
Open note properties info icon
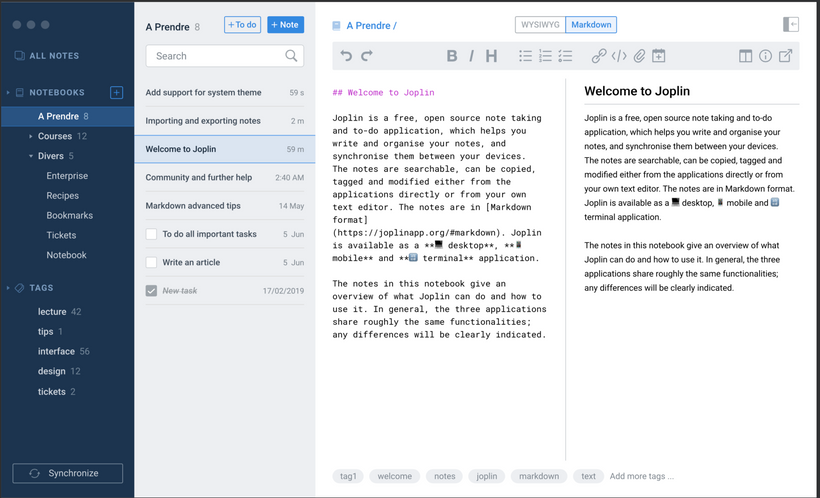click(765, 55)
